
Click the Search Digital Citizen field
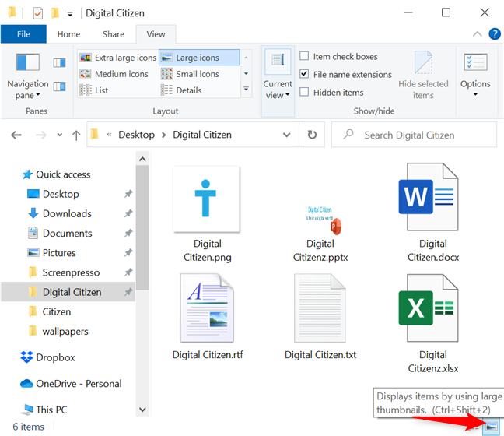[414, 135]
